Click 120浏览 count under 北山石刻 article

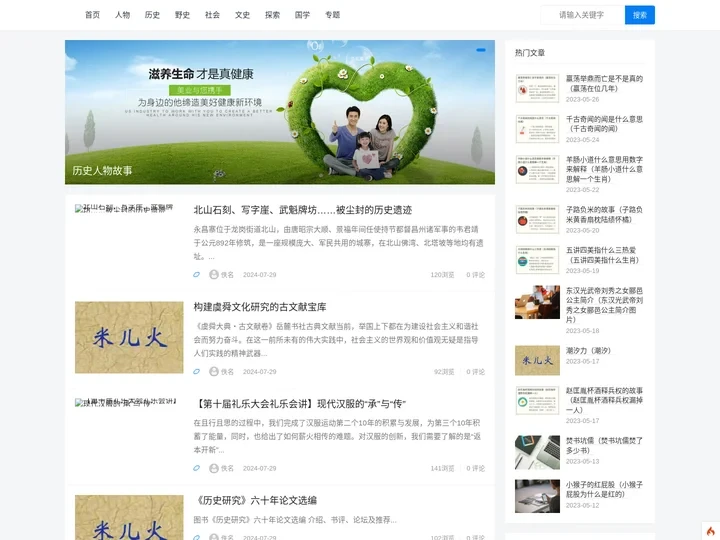[x=442, y=275]
